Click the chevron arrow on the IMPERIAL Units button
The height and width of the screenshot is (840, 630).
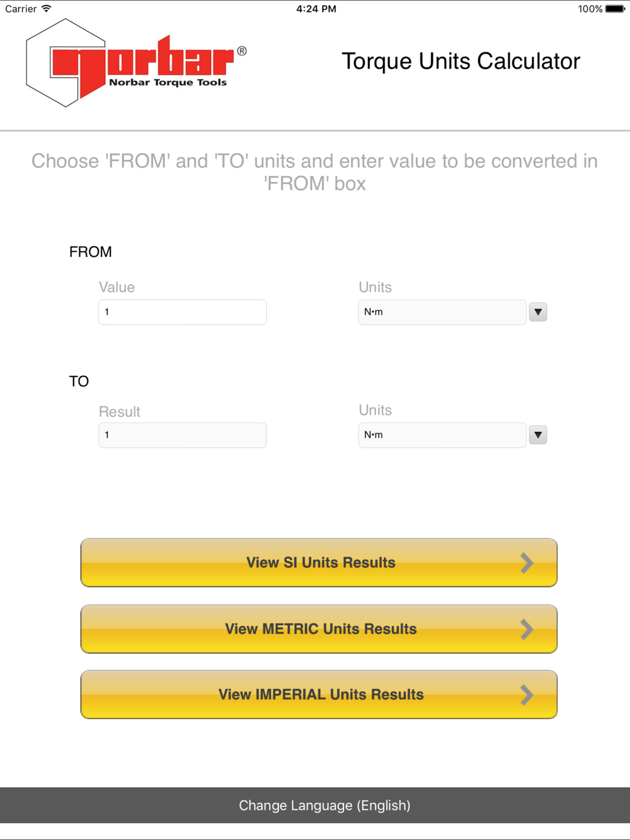coord(527,695)
